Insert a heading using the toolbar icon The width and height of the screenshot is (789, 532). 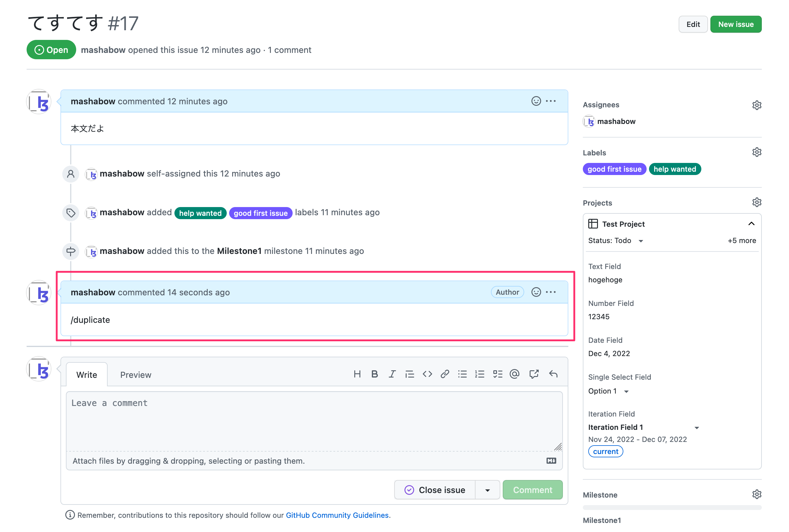tap(357, 374)
